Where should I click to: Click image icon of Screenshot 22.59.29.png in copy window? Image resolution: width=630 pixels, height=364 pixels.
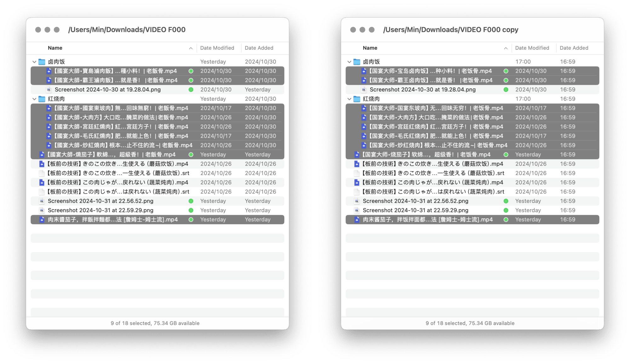357,210
